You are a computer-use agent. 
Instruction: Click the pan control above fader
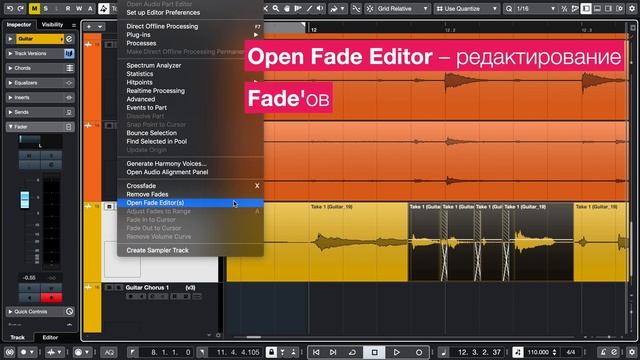(x=40, y=141)
